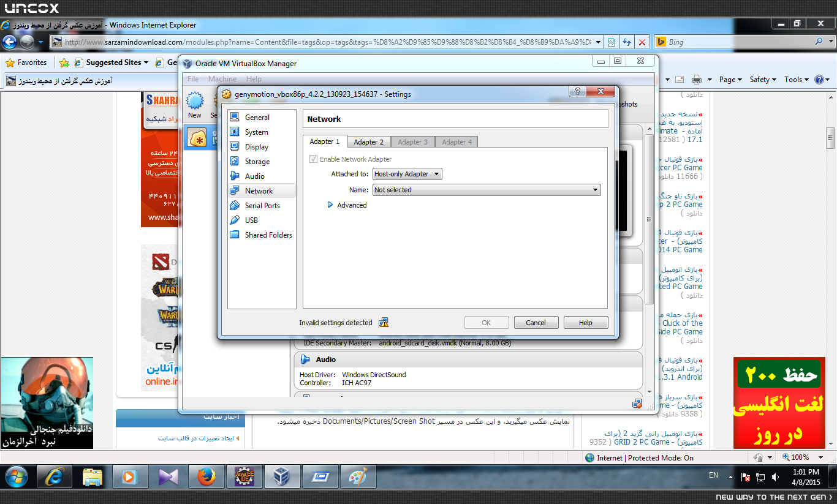Open the Help menu in VirtualBox Manager
The image size is (837, 504).
[254, 79]
